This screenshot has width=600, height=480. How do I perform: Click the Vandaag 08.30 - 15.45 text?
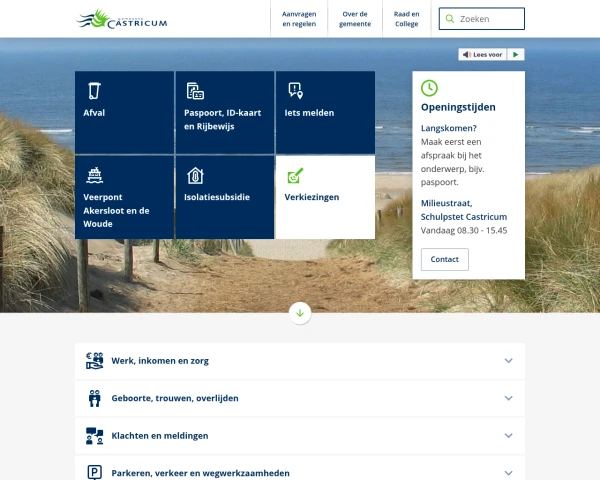(x=464, y=230)
